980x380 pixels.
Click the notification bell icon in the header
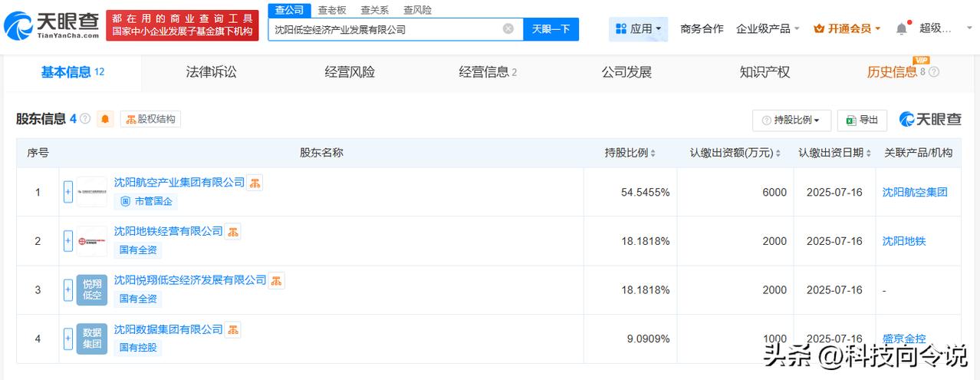tap(901, 28)
